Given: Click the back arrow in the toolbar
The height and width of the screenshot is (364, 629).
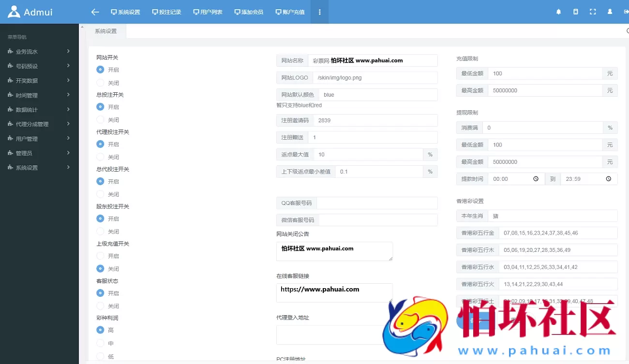Looking at the screenshot, I should tap(95, 12).
